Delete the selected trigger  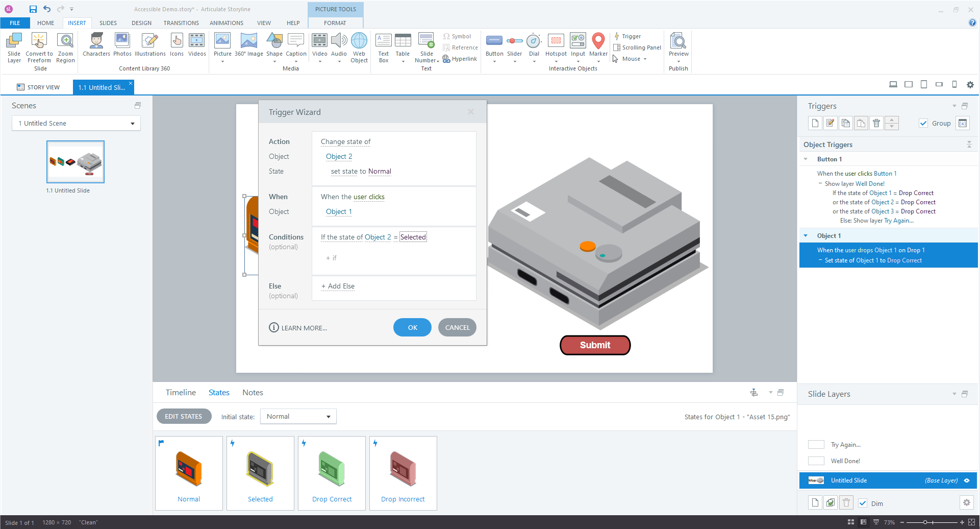click(876, 123)
